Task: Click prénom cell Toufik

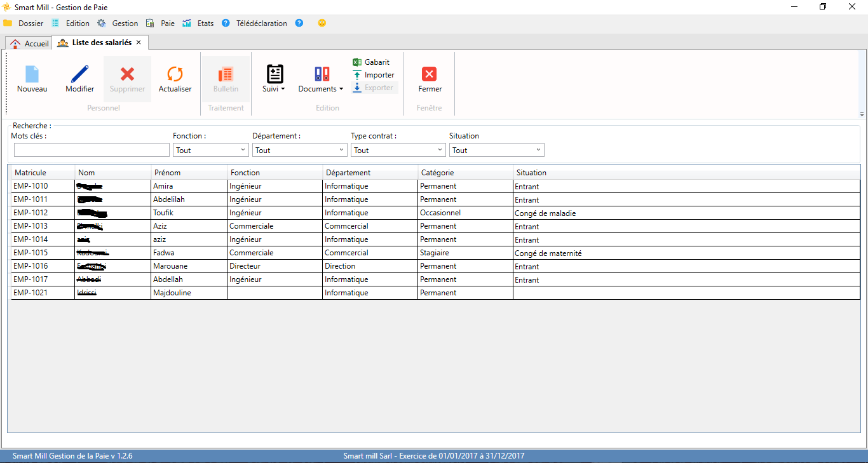Action: (189, 213)
